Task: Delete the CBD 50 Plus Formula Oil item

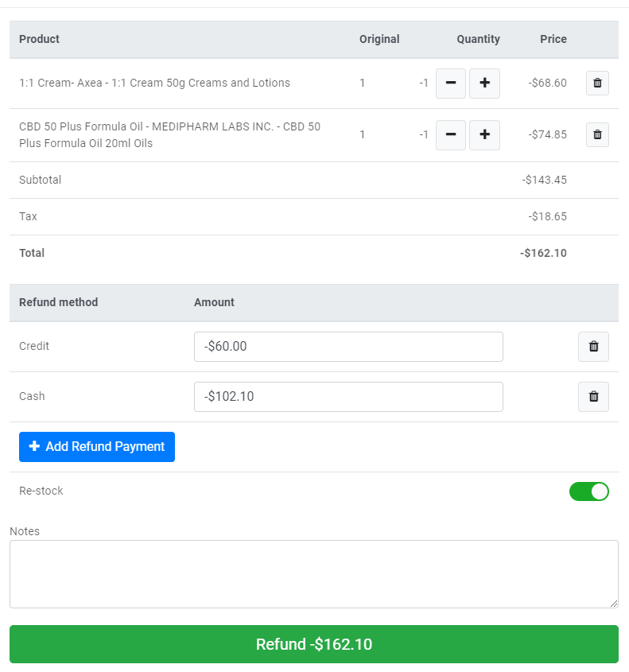Action: tap(597, 134)
